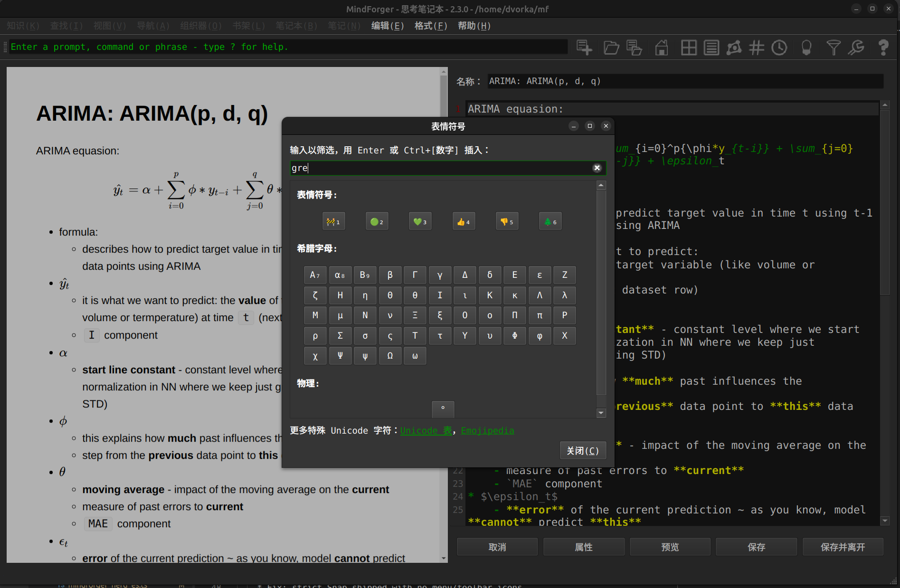This screenshot has height=588, width=900.
Task: Insert the lowercase Greek λ letter
Action: click(x=564, y=295)
